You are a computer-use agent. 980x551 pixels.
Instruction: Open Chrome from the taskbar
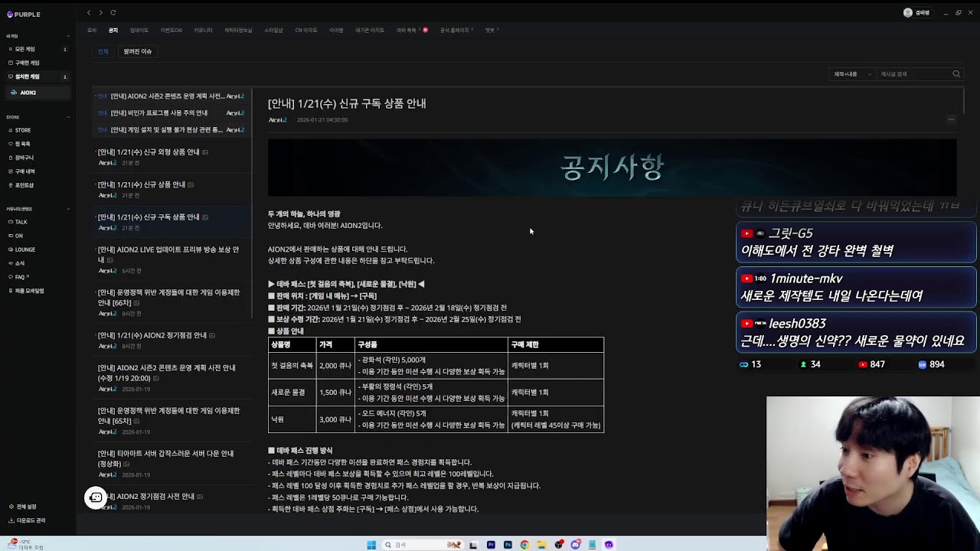coord(524,545)
